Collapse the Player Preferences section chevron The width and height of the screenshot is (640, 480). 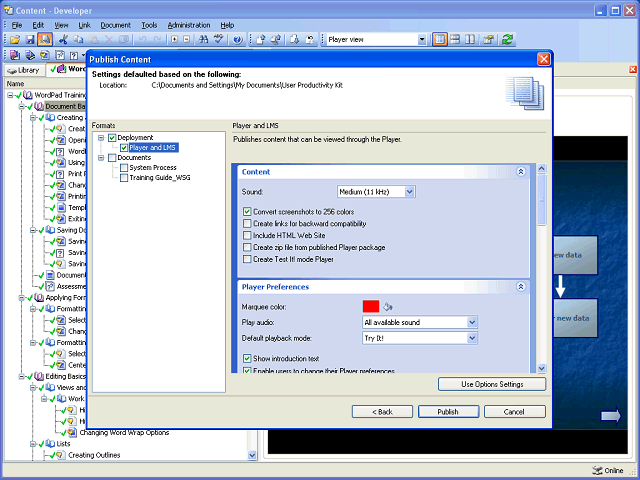point(521,287)
